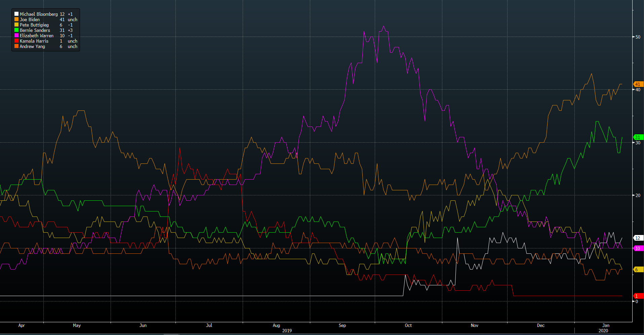Select the Pete Buttigieg legend entry
The width and height of the screenshot is (644, 335).
(34, 25)
